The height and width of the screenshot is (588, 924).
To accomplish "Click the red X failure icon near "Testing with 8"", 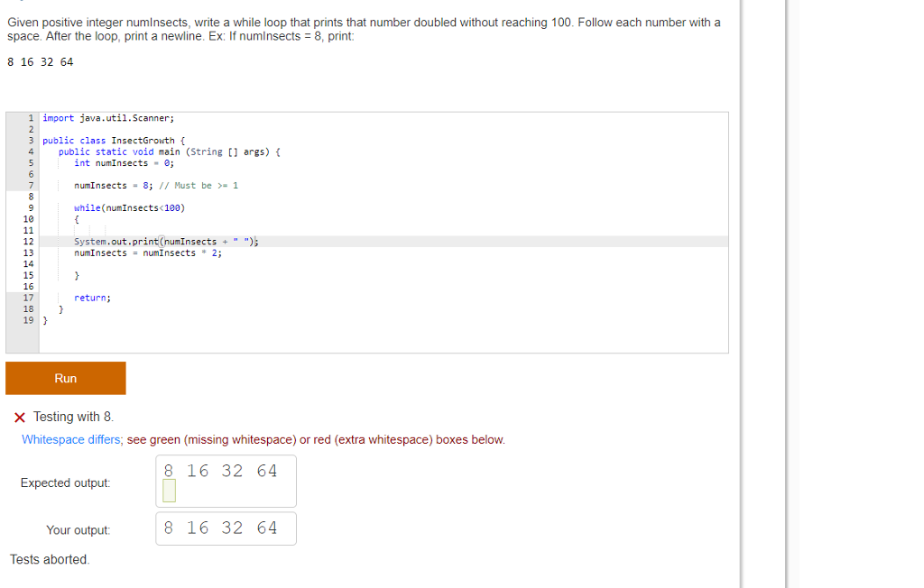I will pos(20,417).
